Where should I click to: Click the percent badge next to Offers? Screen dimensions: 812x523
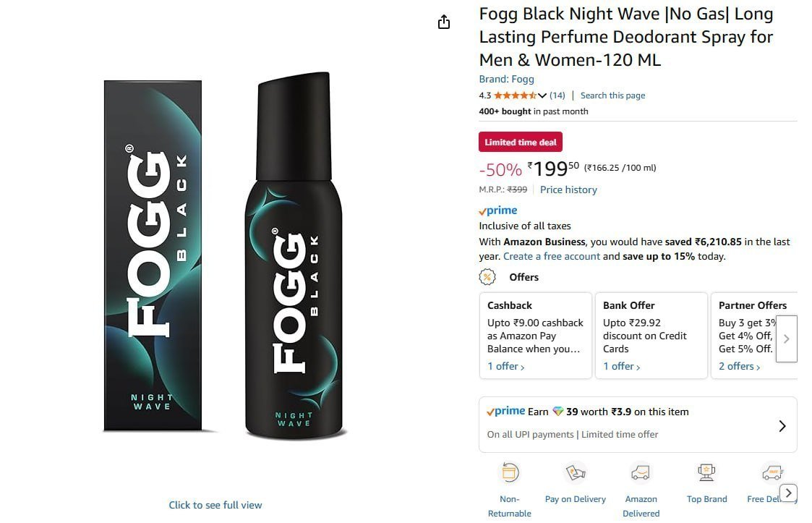(487, 277)
